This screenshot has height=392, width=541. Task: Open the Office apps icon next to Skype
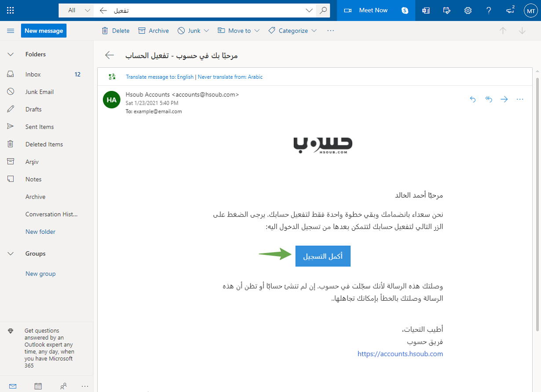pos(426,10)
